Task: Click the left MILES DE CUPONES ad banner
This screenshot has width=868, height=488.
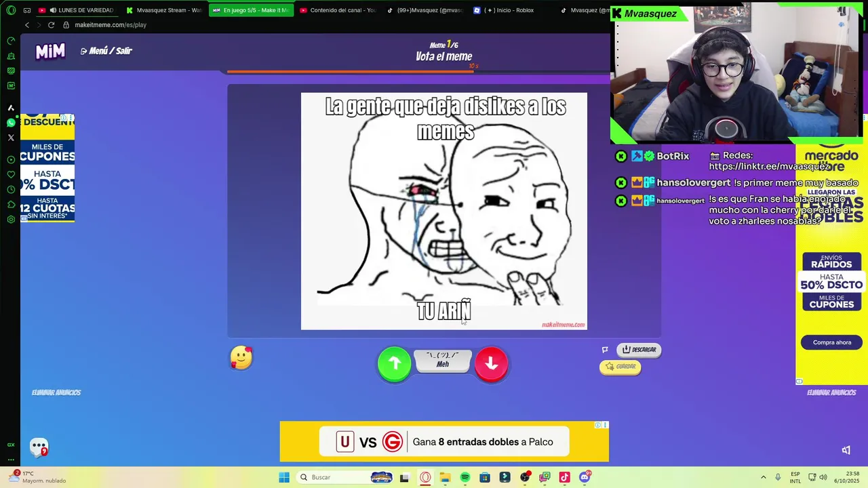Action: click(47, 168)
